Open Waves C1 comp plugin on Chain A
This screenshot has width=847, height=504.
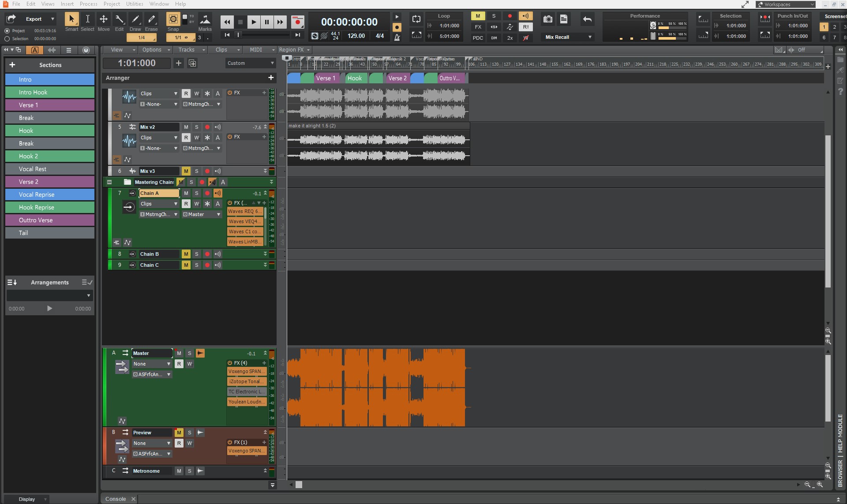[x=245, y=231]
